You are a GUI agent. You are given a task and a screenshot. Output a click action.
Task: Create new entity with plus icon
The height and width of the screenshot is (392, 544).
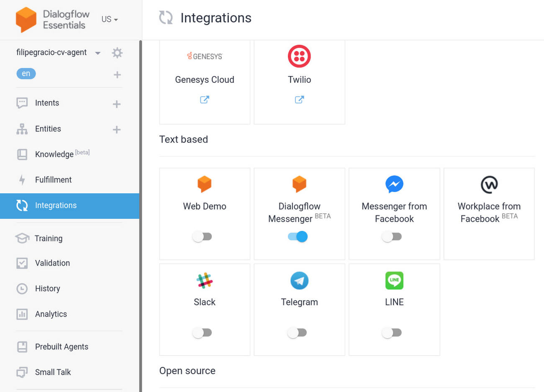[117, 130]
